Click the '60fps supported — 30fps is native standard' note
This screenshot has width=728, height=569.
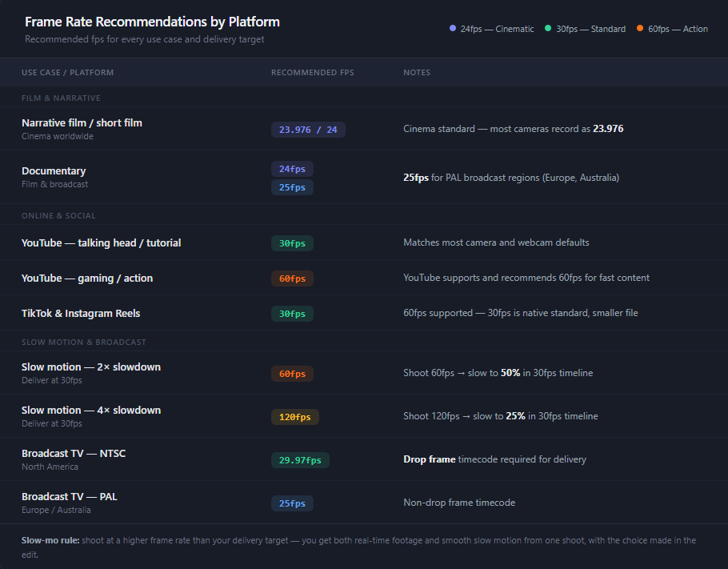pos(521,313)
